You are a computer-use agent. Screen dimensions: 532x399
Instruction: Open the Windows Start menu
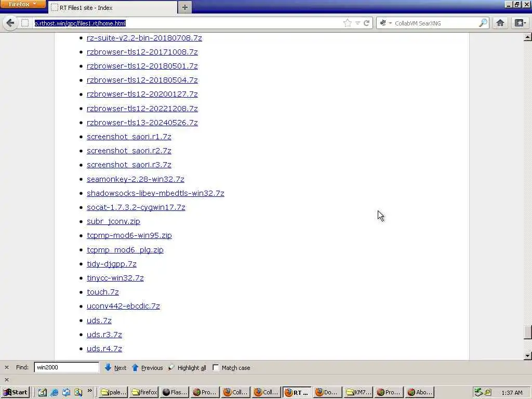coord(15,392)
